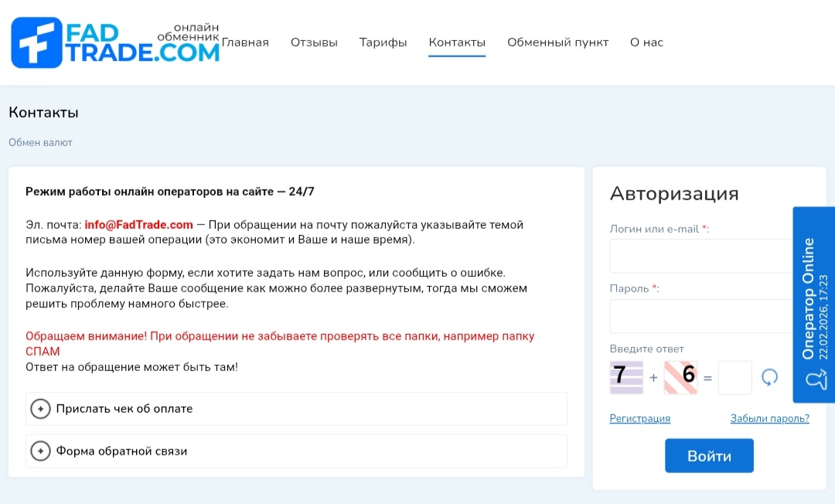Click the captcha answer input box
The image size is (835, 504).
click(734, 377)
